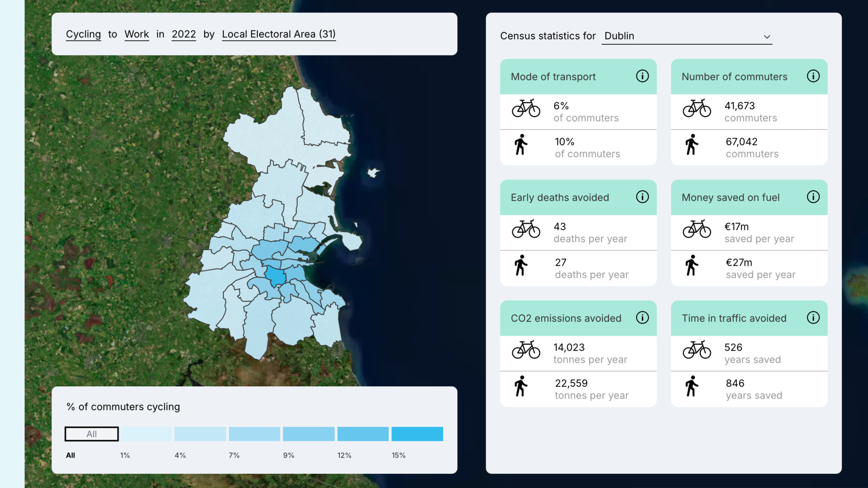868x488 pixels.
Task: Show info about Money saved on fuel
Action: pos(813,197)
